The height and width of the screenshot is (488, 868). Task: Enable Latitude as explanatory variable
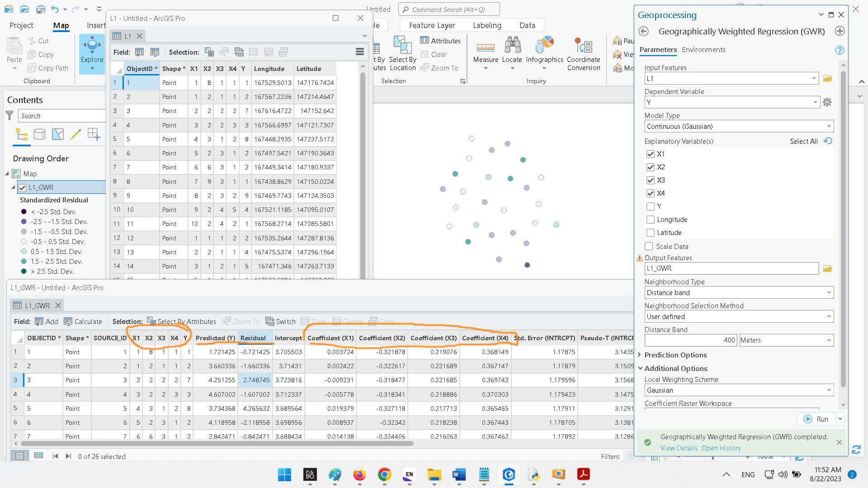(x=650, y=232)
